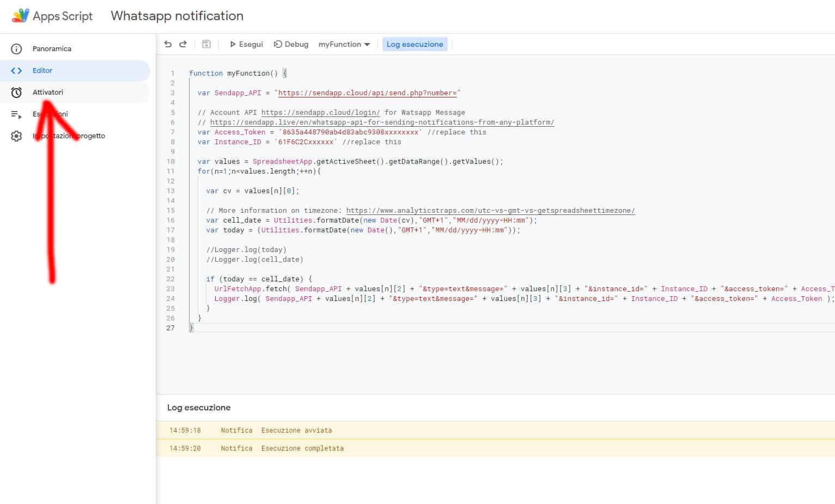Screen dimensions: 835x504
Task: Open the analyticstraps timezone link in comment
Action: 490,211
